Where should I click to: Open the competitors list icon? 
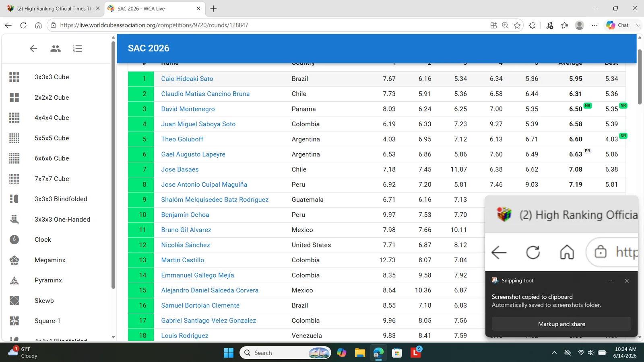point(56,49)
